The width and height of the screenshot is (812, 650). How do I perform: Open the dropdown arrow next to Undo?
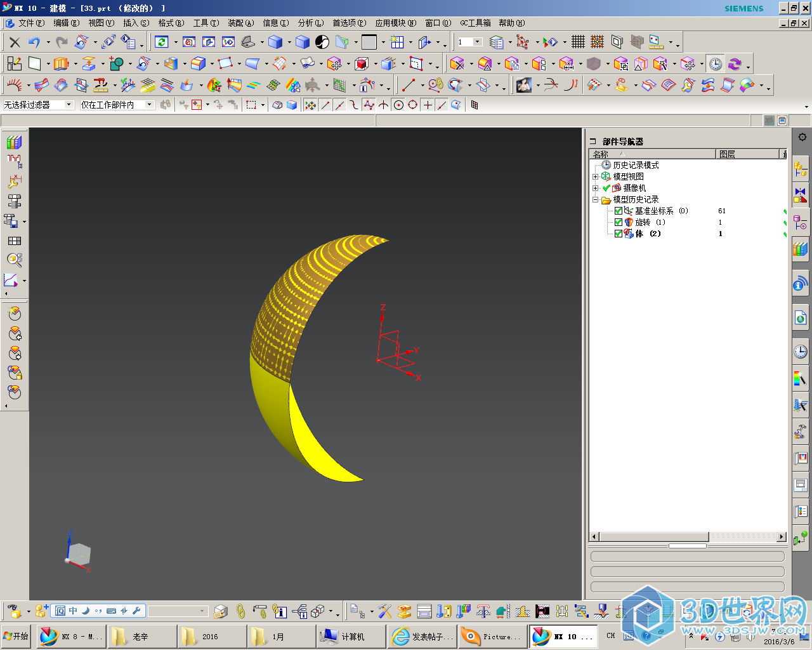click(x=48, y=43)
